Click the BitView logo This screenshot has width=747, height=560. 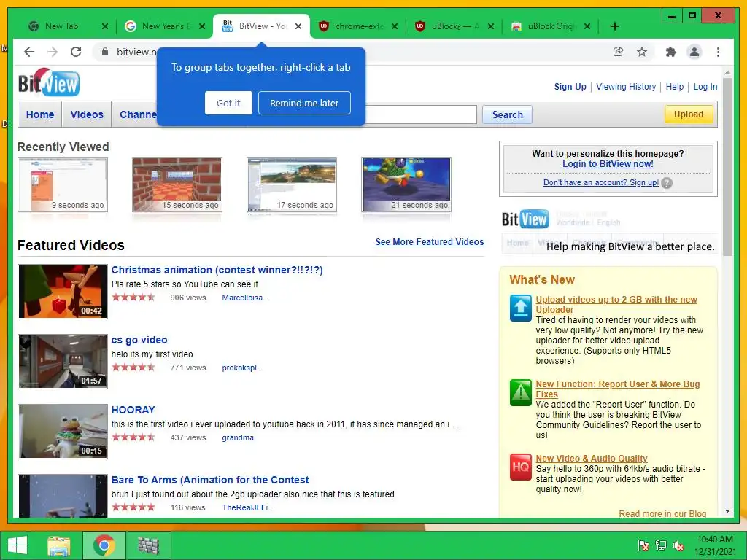(x=49, y=82)
